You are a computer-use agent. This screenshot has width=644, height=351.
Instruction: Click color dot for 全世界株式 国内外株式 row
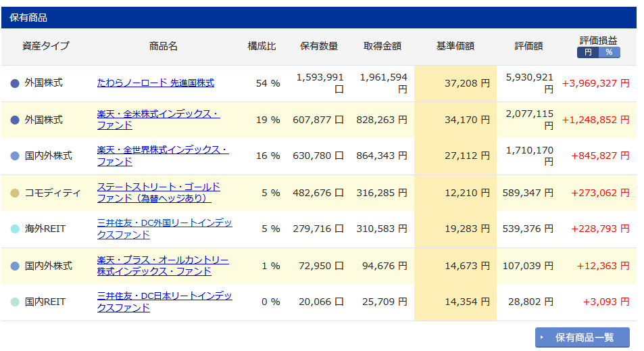(x=15, y=156)
